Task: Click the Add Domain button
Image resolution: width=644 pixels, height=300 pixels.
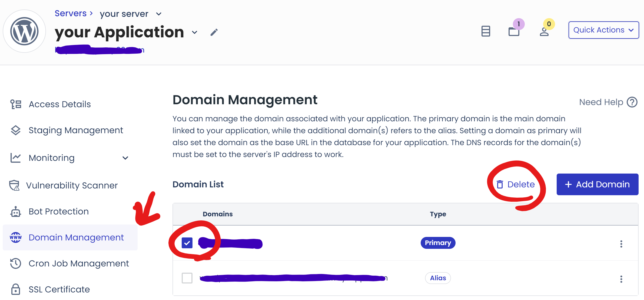Action: tap(597, 184)
